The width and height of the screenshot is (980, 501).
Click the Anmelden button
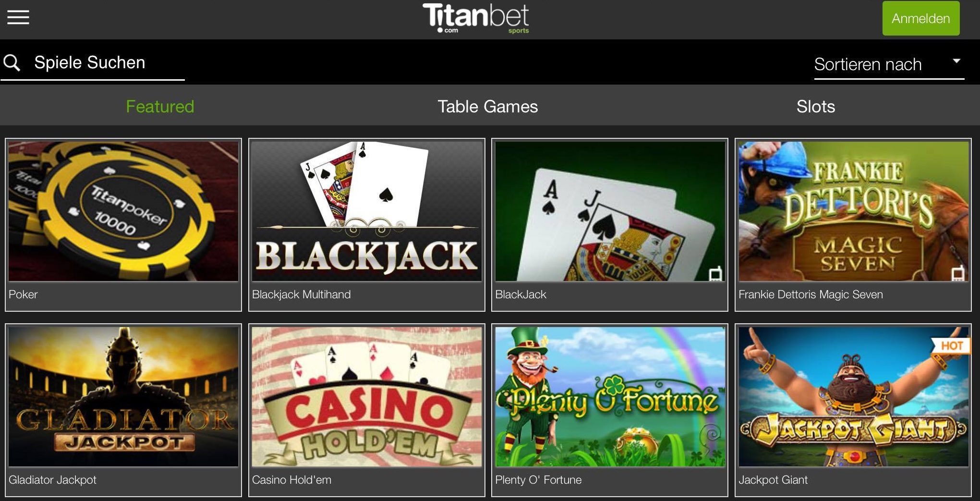pos(920,18)
